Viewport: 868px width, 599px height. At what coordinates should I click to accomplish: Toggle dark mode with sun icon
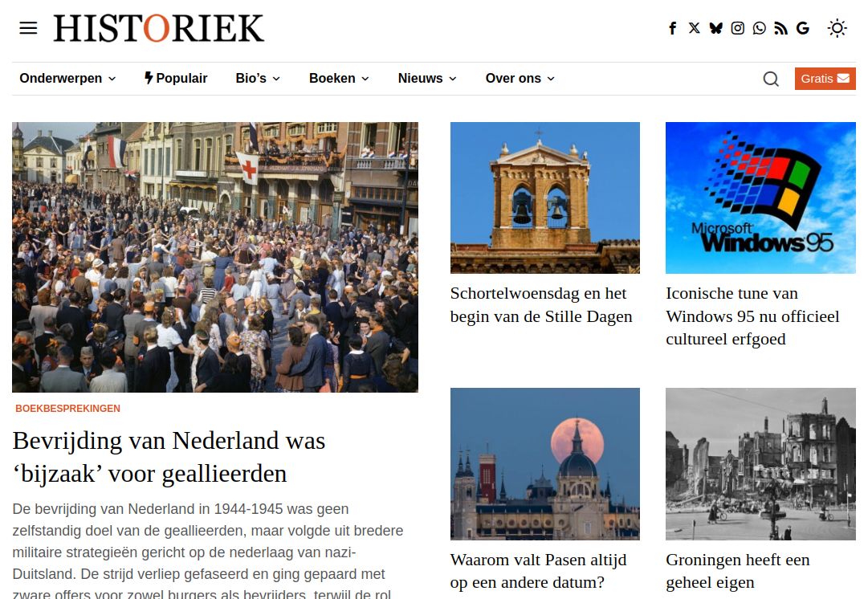[x=837, y=28]
